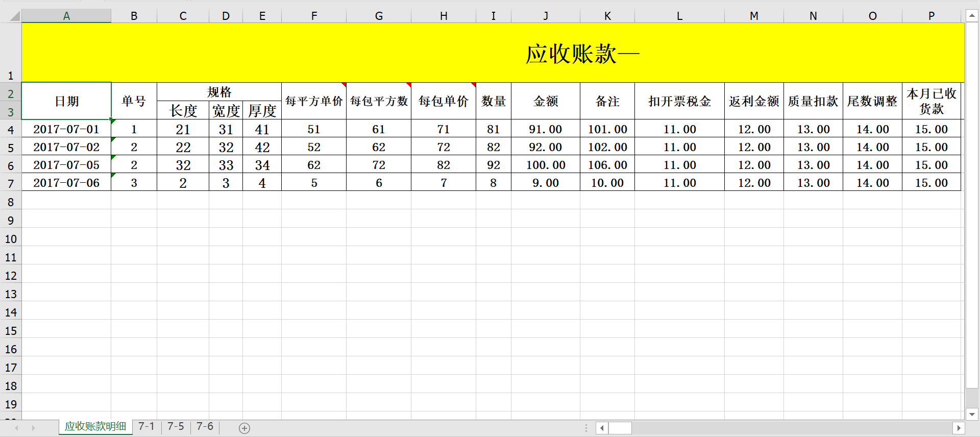
Task: Select the 12.00 cell in the 2017-07-06 row
Action: click(x=754, y=182)
